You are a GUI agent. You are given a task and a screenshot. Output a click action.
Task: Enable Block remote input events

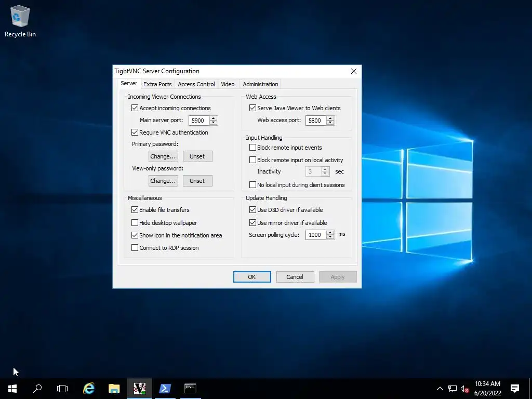[252, 147]
